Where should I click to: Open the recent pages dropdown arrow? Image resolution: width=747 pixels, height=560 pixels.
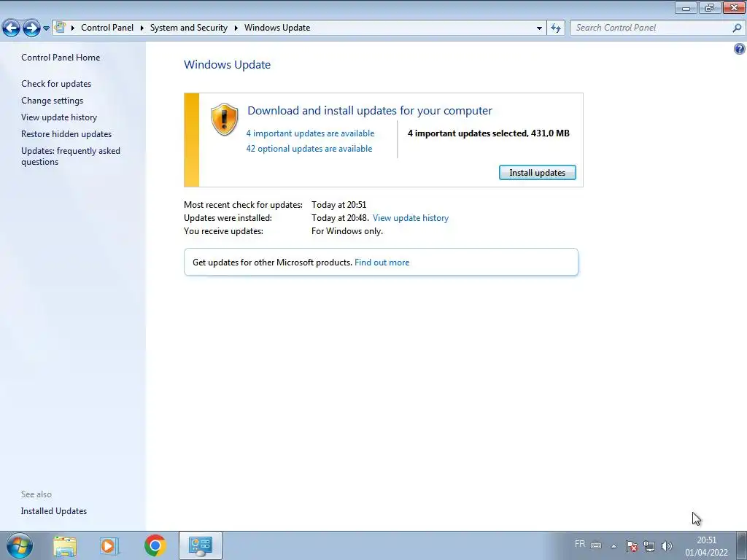point(46,28)
